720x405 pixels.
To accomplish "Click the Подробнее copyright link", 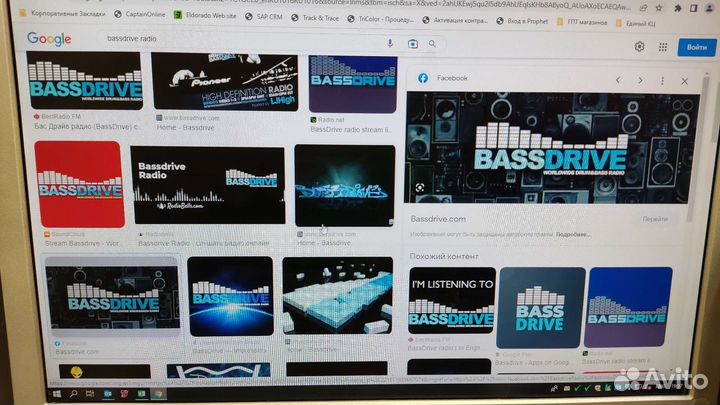I will click(x=574, y=235).
